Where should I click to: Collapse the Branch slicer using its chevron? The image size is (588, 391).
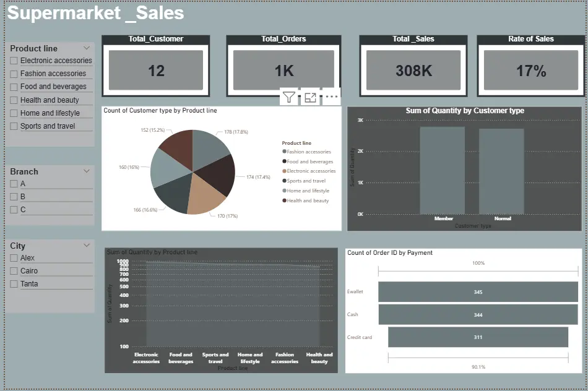click(87, 171)
